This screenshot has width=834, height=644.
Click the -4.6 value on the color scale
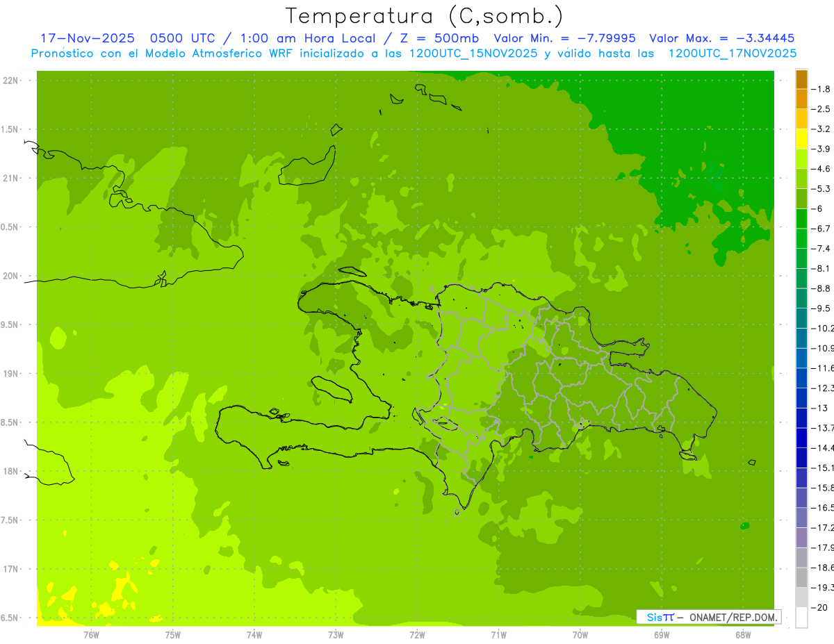click(x=821, y=169)
